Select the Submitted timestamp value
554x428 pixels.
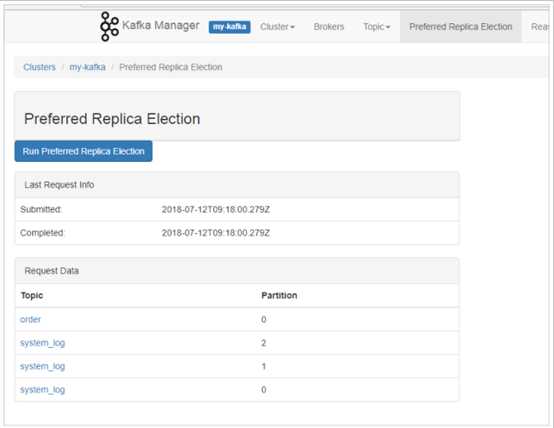[x=216, y=210]
